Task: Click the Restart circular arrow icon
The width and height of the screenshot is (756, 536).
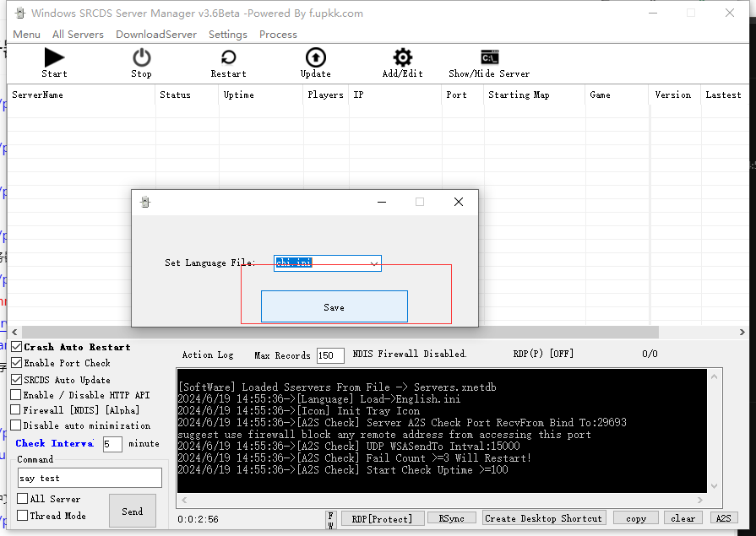Action: click(228, 57)
